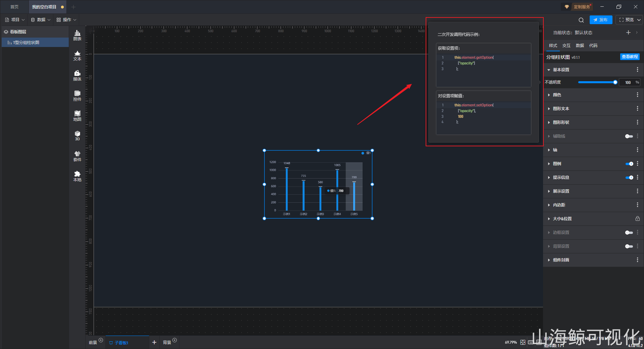
Task: Select the 3D components icon
Action: (x=77, y=136)
